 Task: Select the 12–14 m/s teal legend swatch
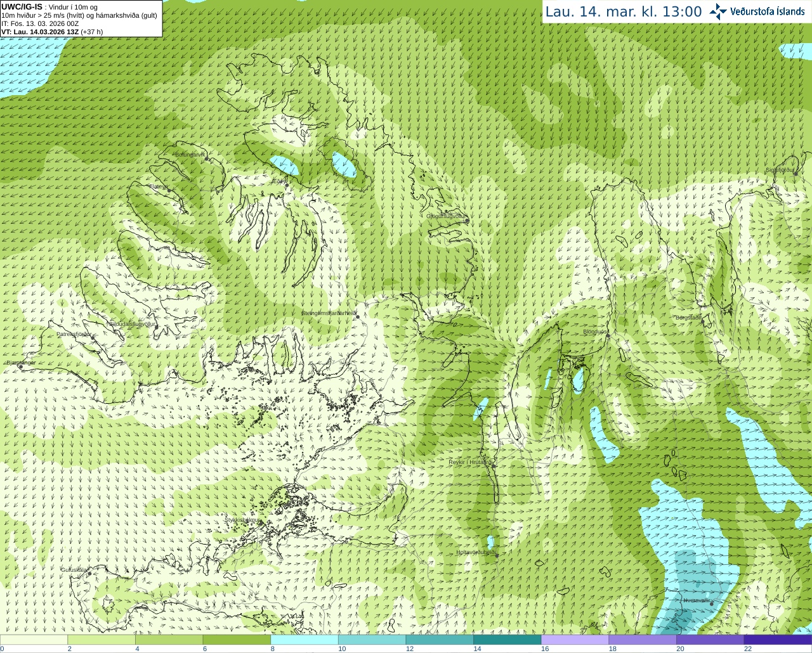coord(440,640)
